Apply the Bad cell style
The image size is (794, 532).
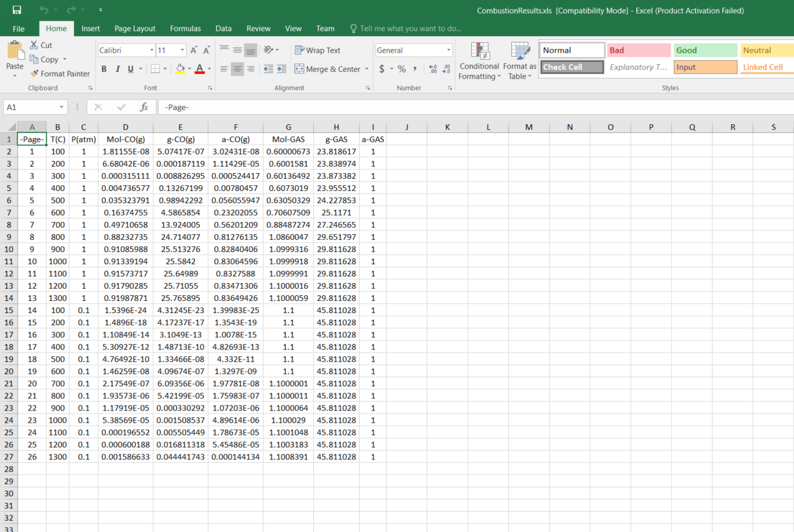(x=638, y=50)
